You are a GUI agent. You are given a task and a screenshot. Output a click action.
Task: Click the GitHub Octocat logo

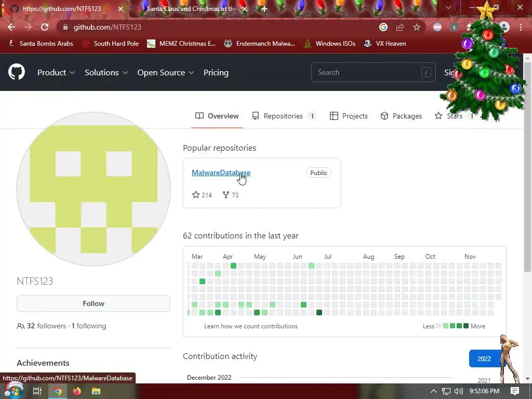(17, 72)
